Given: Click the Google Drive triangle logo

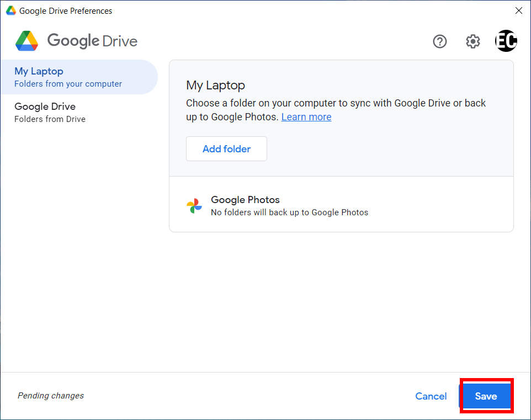Looking at the screenshot, I should click(x=26, y=41).
